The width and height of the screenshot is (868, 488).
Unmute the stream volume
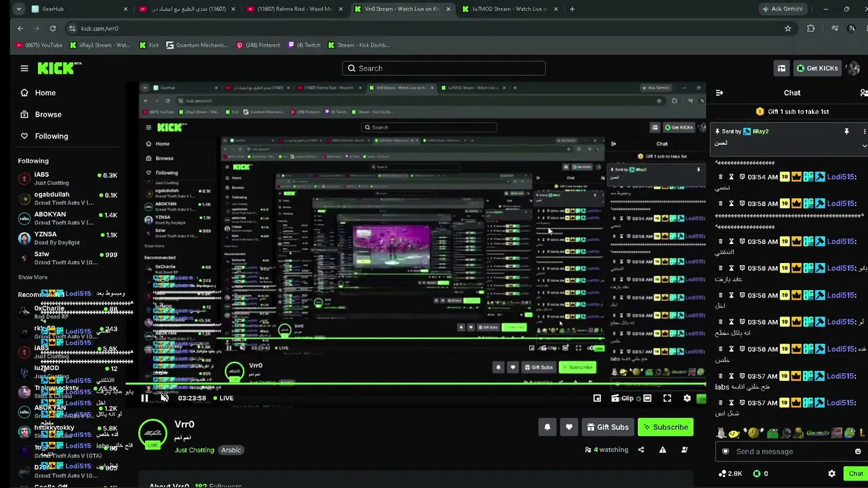click(164, 399)
